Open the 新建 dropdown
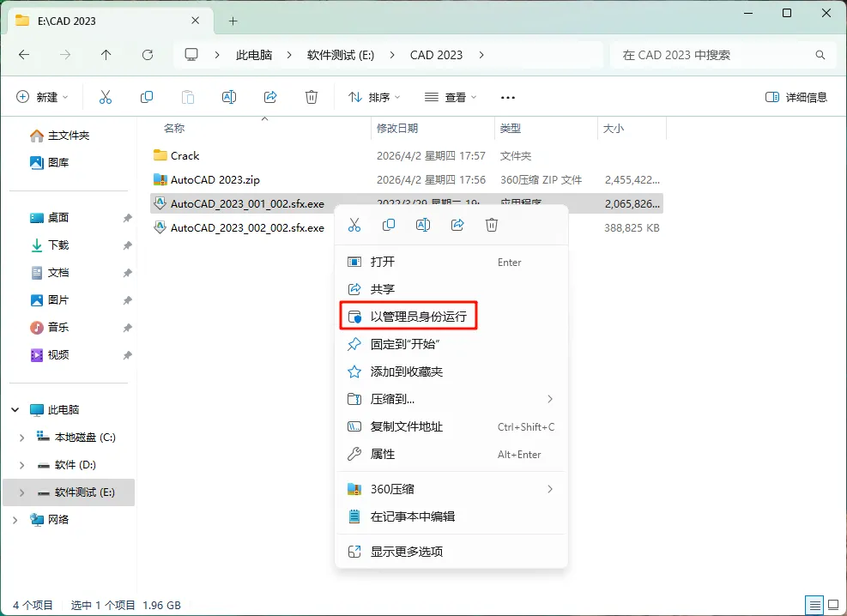The height and width of the screenshot is (616, 847). tap(43, 97)
